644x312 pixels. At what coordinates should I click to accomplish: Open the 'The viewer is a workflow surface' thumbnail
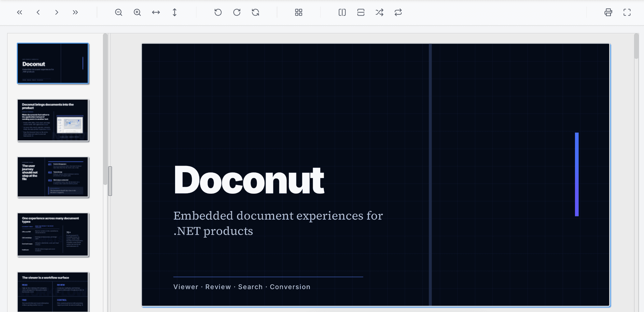tap(53, 292)
